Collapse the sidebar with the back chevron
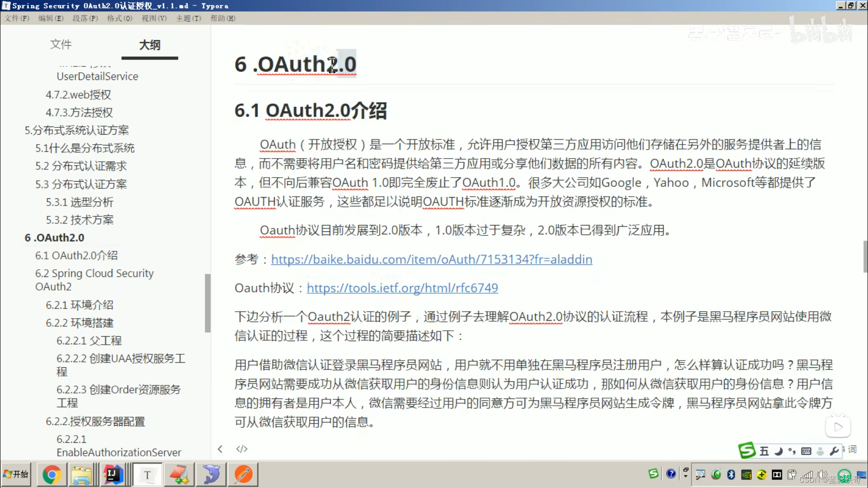The width and height of the screenshot is (868, 488). click(x=220, y=449)
